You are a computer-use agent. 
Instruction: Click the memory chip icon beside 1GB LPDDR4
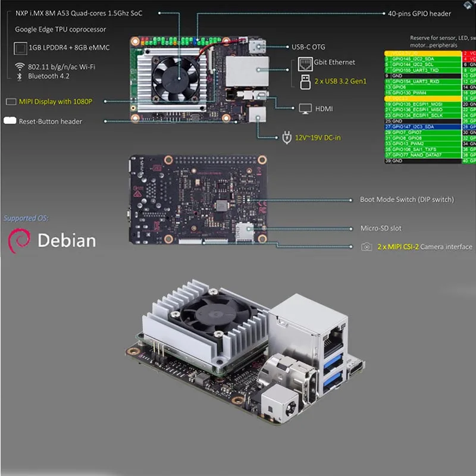coord(20,48)
